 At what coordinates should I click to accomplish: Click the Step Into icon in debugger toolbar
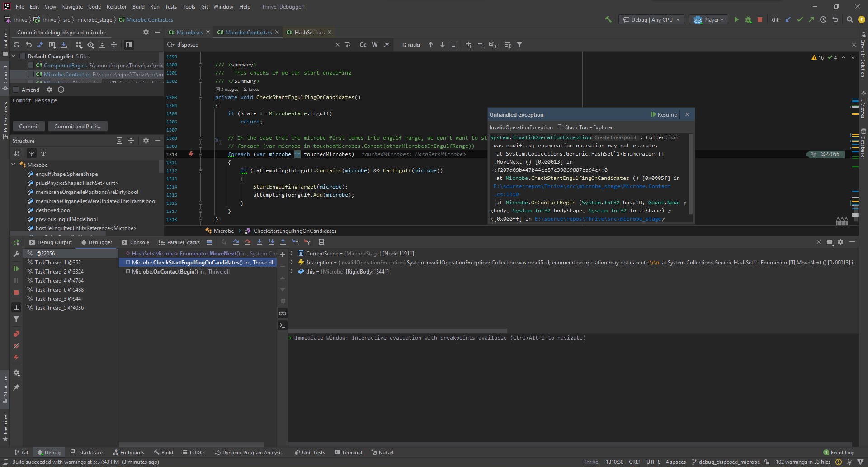259,242
